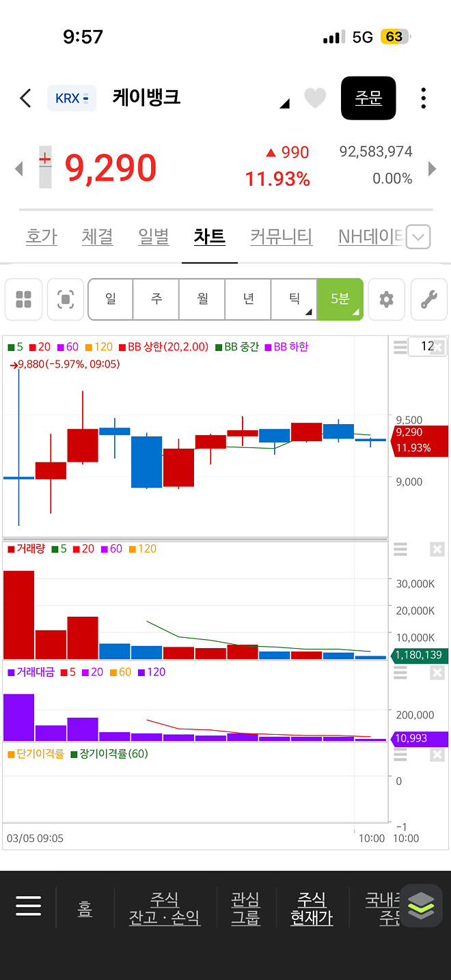Expand the 틱 tick interval dropdown

pyautogui.click(x=294, y=299)
